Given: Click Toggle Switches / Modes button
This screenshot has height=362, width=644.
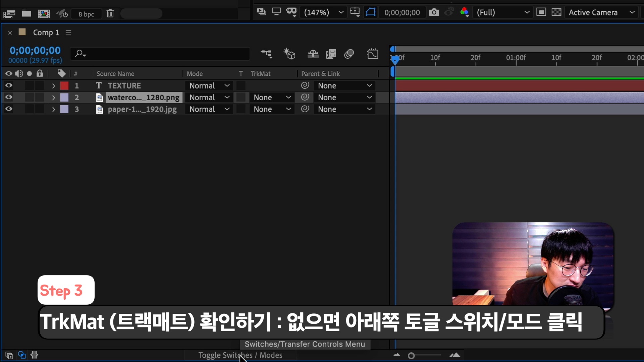Looking at the screenshot, I should coord(240,355).
